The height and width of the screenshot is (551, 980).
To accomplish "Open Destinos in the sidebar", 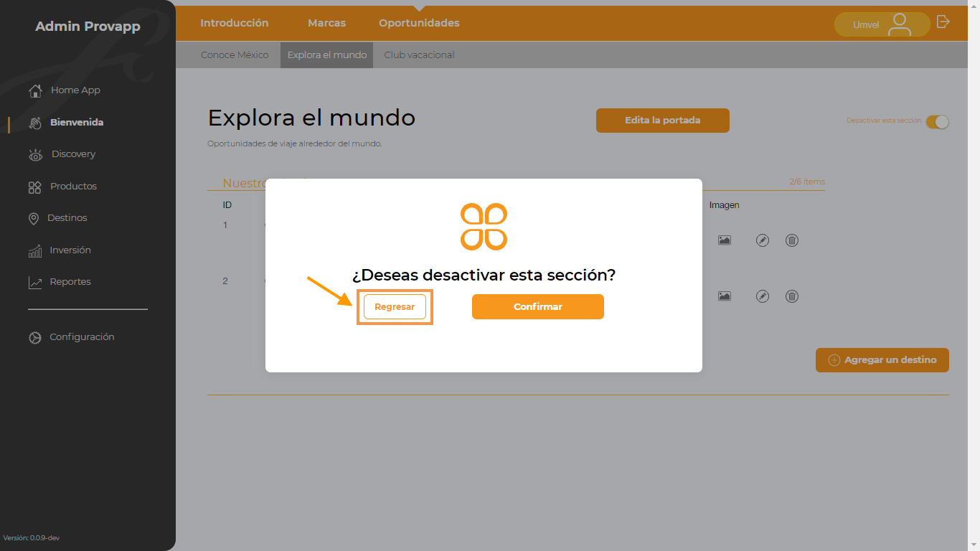I will tap(67, 218).
